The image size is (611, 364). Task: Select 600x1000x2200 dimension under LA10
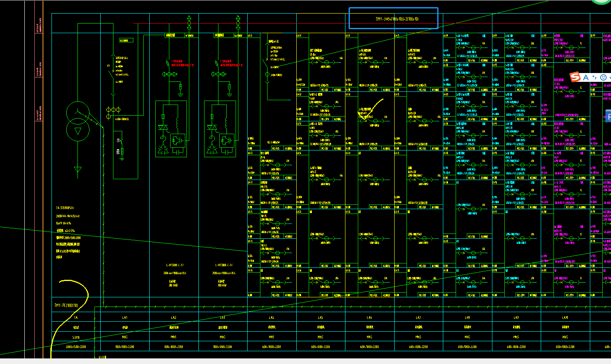[x=565, y=347]
